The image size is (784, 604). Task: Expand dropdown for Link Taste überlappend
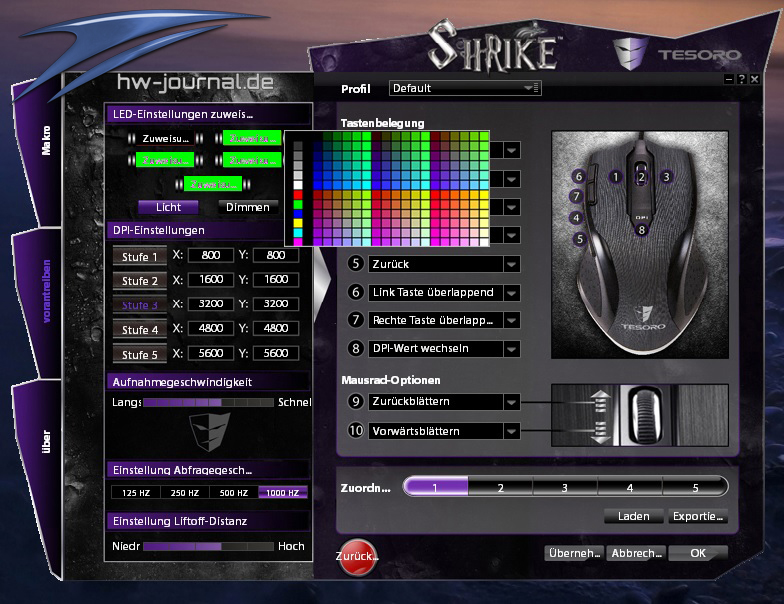512,292
